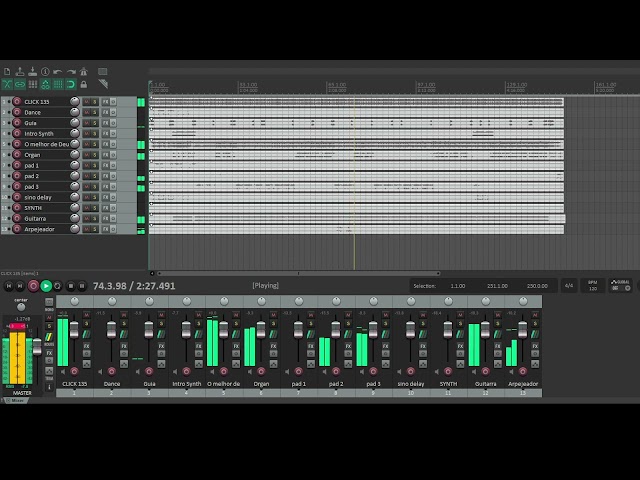The width and height of the screenshot is (640, 480).
Task: Mute the master track
Action: [x=49, y=317]
